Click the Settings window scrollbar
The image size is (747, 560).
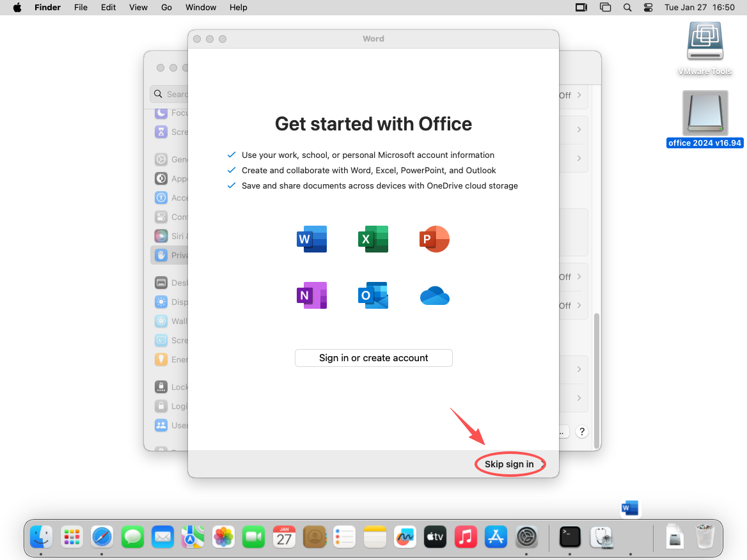coord(597,380)
